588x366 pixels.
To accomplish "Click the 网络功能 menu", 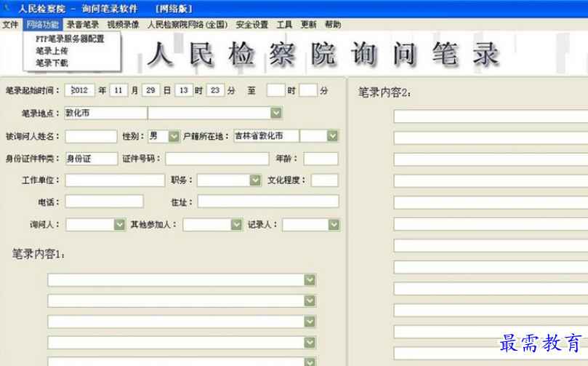I will 43,25.
